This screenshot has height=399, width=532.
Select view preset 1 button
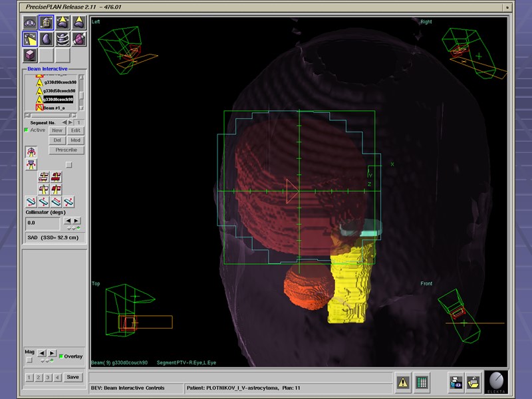tap(29, 377)
